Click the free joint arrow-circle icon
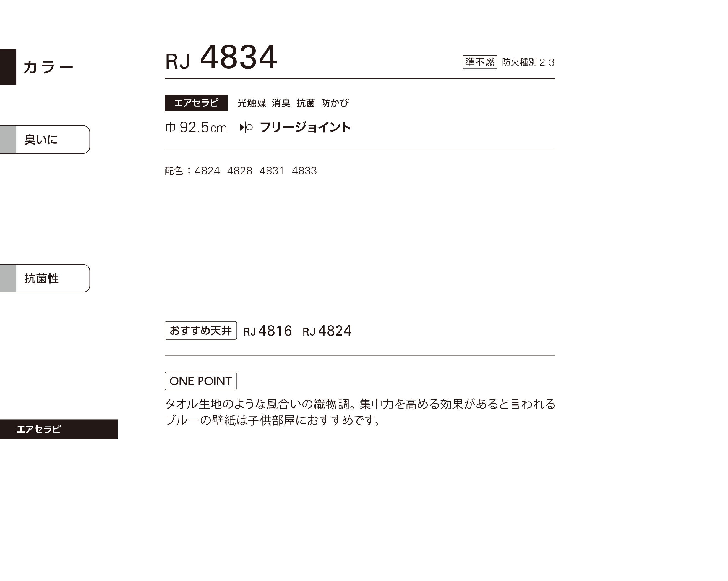 click(x=246, y=128)
